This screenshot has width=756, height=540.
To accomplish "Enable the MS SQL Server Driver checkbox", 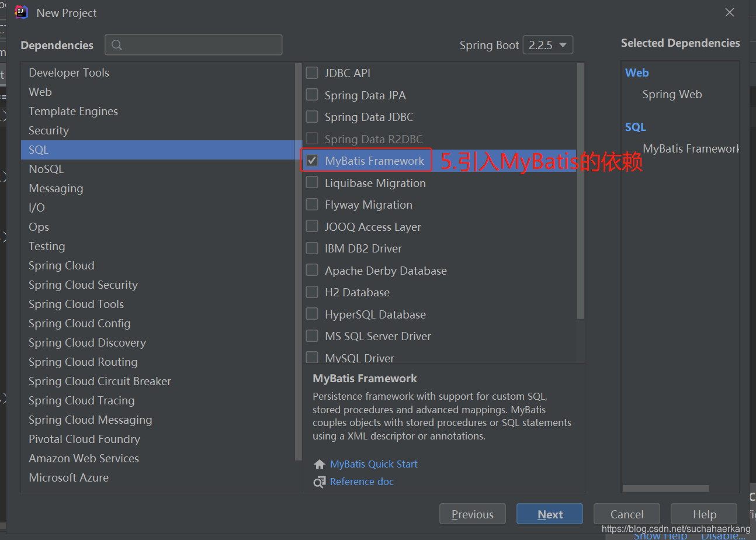I will pos(313,336).
